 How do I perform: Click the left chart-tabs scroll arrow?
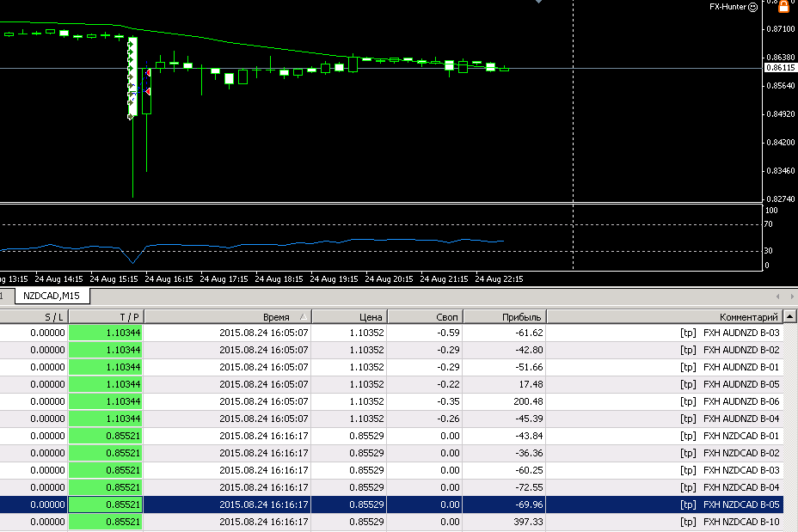tap(777, 296)
